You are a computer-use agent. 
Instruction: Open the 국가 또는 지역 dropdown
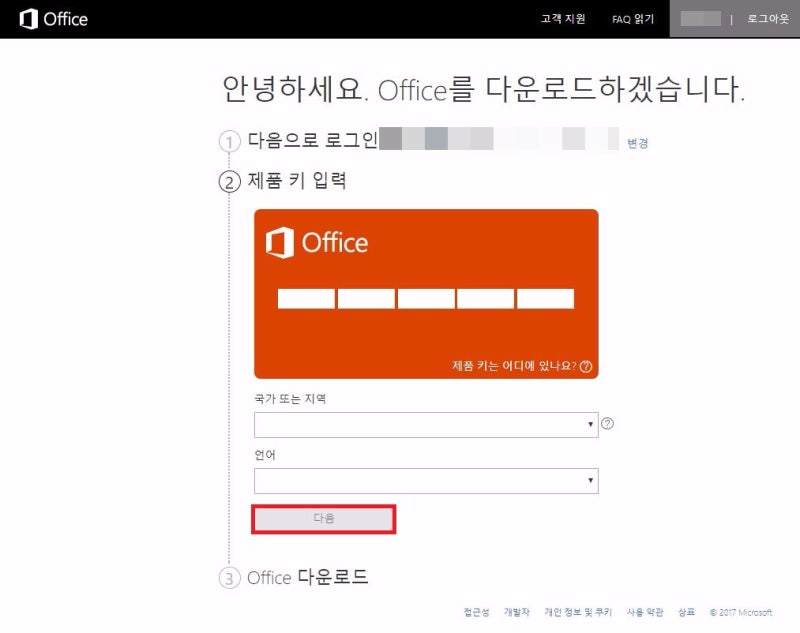pos(426,424)
